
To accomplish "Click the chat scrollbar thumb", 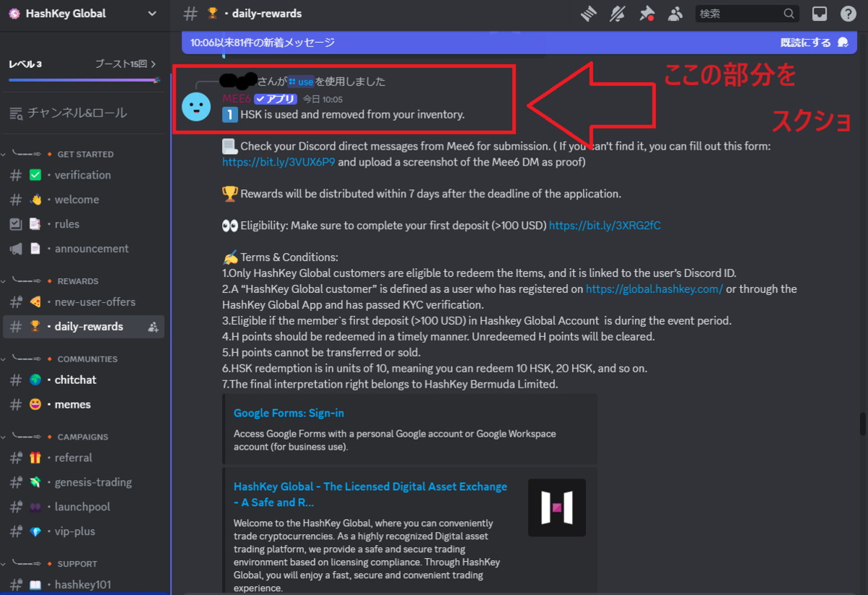I will [x=863, y=424].
